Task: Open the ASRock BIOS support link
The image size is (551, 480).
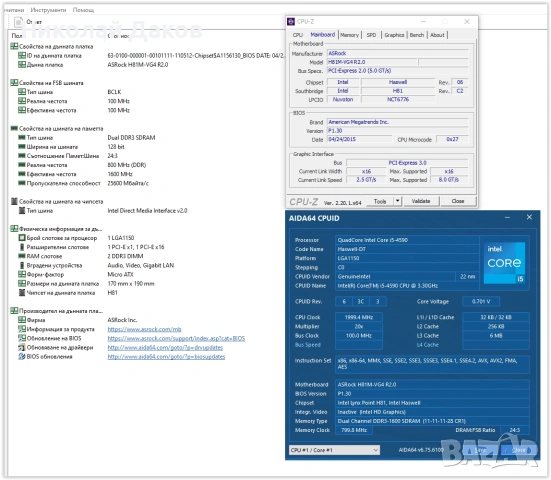Action: [x=176, y=338]
